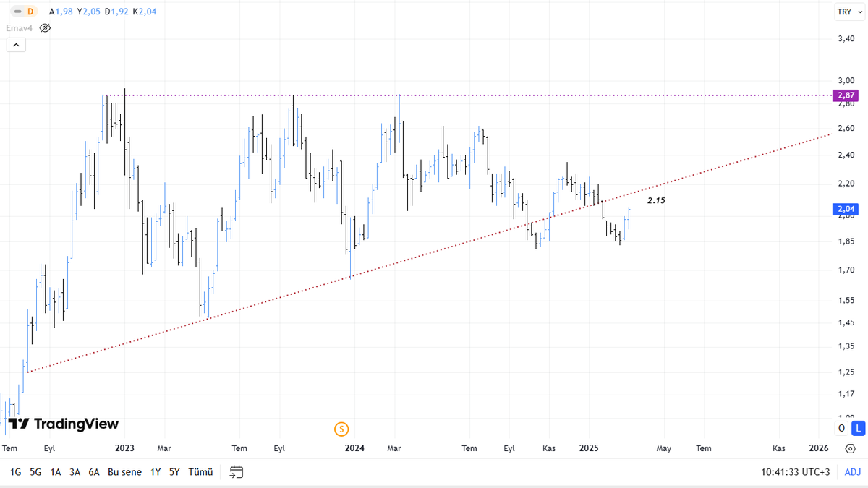
Task: Collapse the indicator legend with the chevron
Action: pyautogui.click(x=16, y=45)
